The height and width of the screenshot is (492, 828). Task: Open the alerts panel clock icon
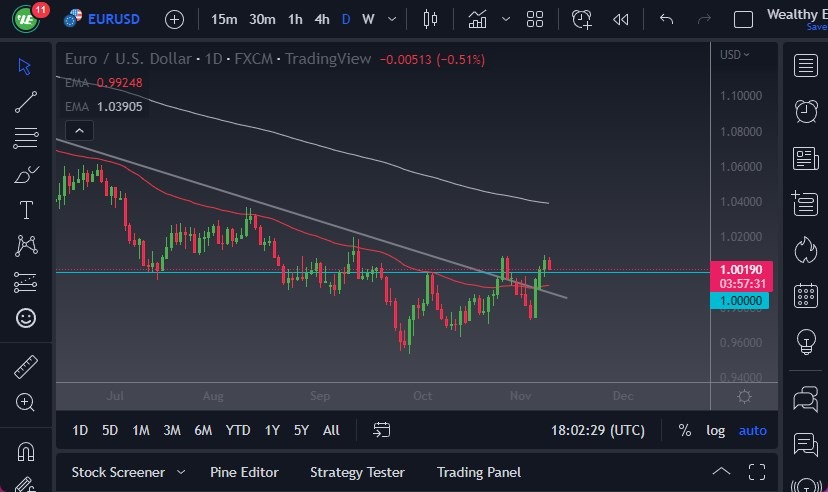[x=806, y=111]
